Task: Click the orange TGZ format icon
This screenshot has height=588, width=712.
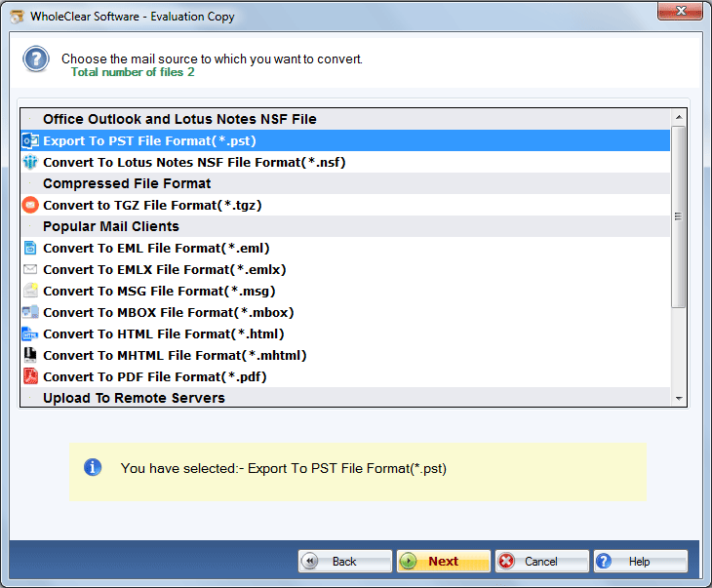Action: pos(30,205)
